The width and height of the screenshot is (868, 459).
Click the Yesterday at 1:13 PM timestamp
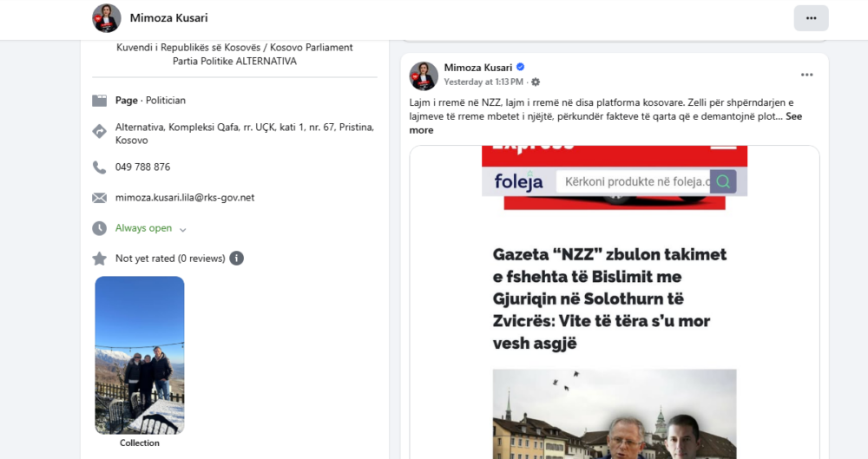[x=483, y=82]
